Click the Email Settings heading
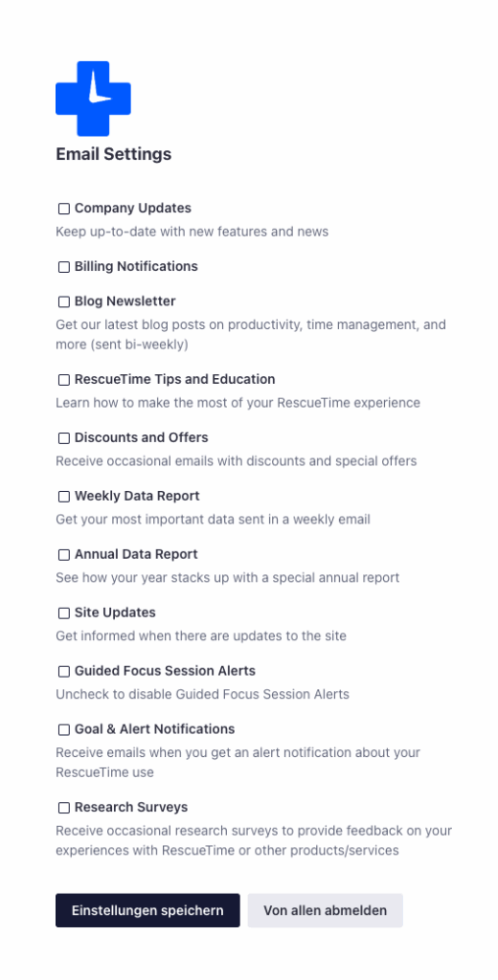 tap(113, 154)
